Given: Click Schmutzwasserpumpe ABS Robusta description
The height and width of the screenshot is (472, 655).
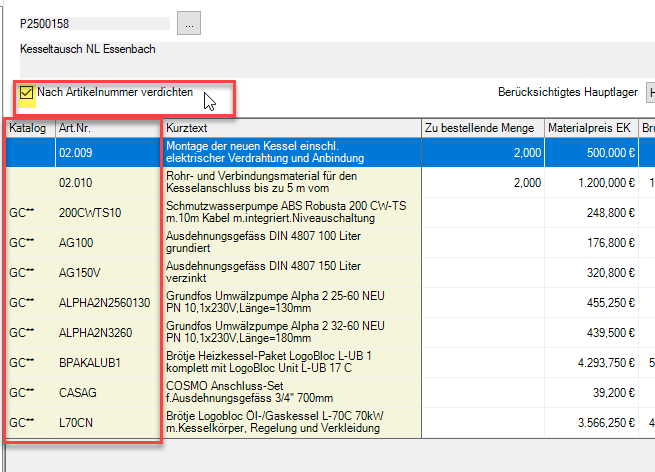Looking at the screenshot, I should click(x=286, y=213).
